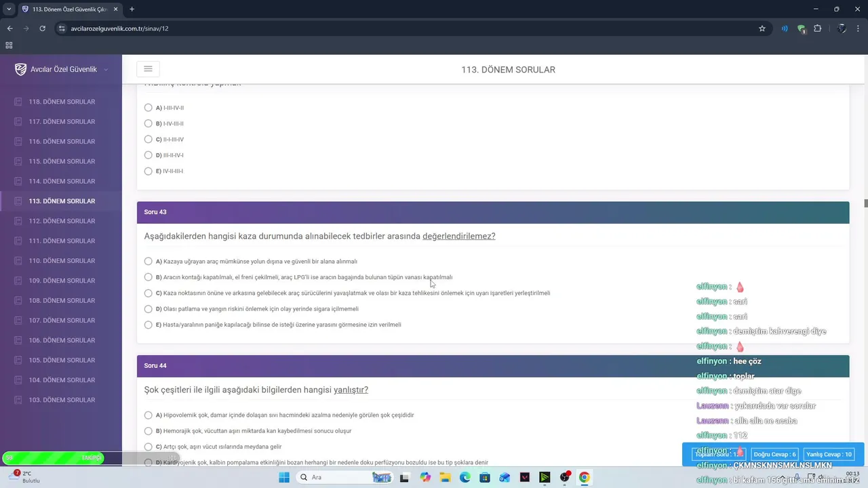Bookmark this page with the star icon
868x488 pixels.
[762, 28]
